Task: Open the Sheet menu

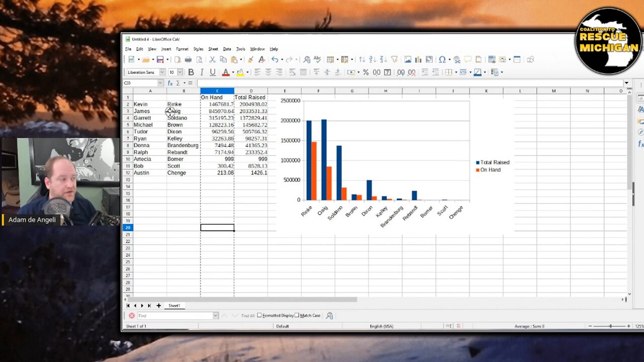Action: click(213, 49)
